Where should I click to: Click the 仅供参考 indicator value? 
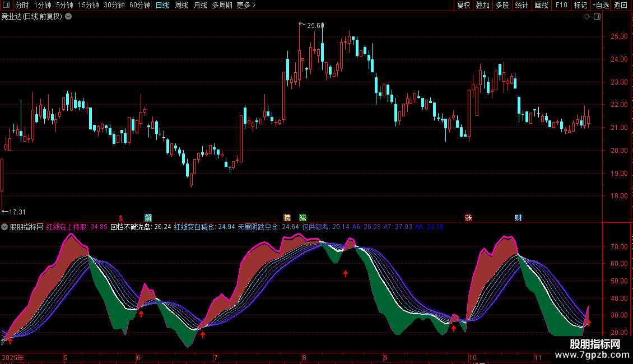(x=325, y=227)
